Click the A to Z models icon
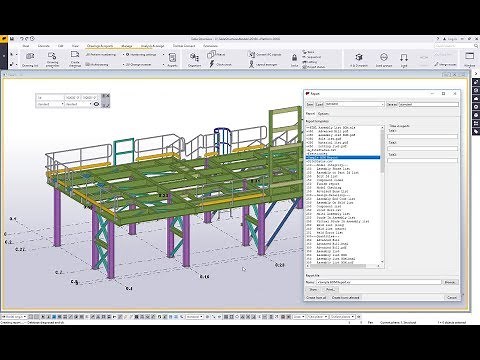480x360 pixels. 359,59
